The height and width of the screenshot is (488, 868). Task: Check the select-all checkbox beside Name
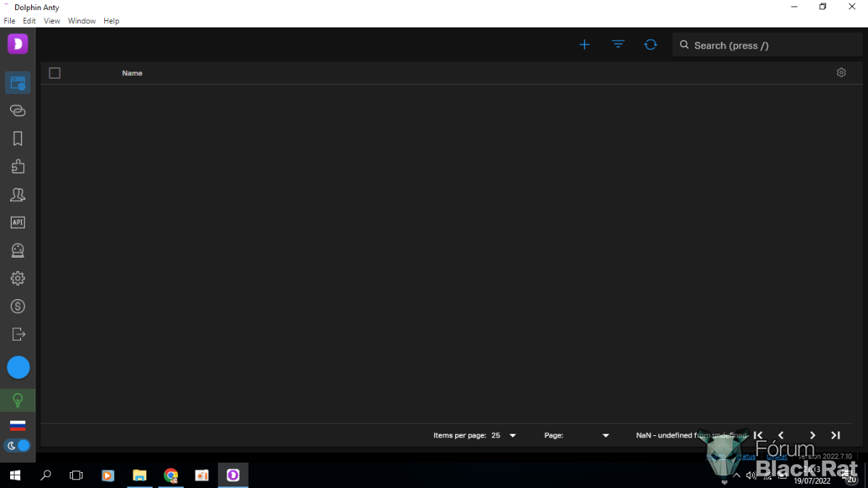pyautogui.click(x=55, y=73)
